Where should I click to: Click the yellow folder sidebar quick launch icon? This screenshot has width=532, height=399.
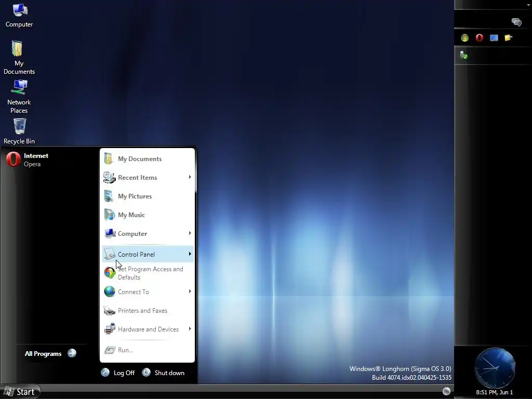[x=508, y=37]
